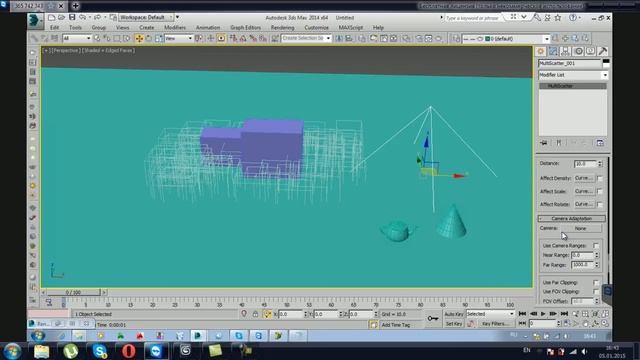Viewport: 640px width, 360px height.
Task: Open the Graph Editors menu
Action: [x=245, y=27]
